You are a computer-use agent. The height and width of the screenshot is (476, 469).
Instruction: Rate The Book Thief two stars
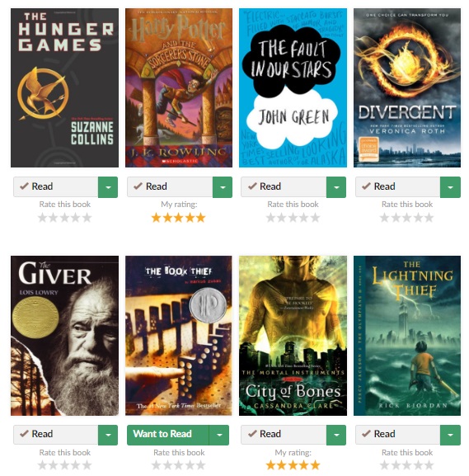click(x=167, y=465)
